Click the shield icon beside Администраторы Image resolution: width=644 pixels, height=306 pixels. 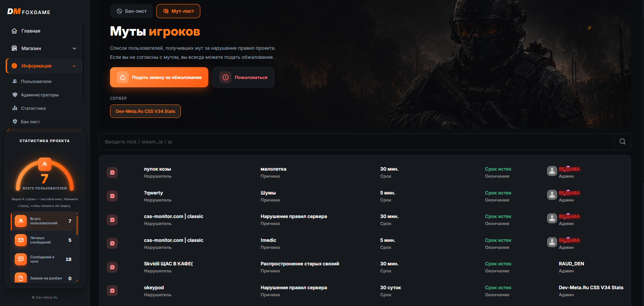tap(15, 95)
